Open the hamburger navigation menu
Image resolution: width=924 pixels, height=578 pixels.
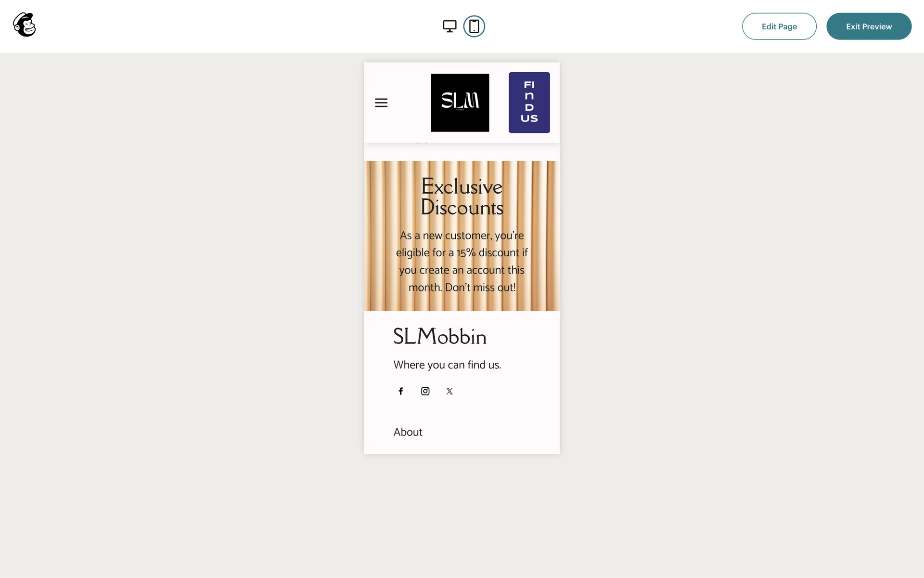(x=381, y=103)
